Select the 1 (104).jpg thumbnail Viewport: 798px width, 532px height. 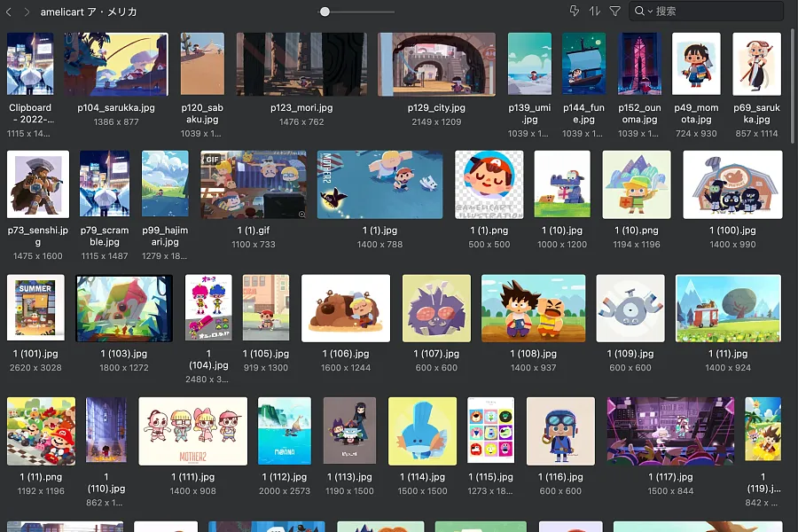tap(208, 308)
